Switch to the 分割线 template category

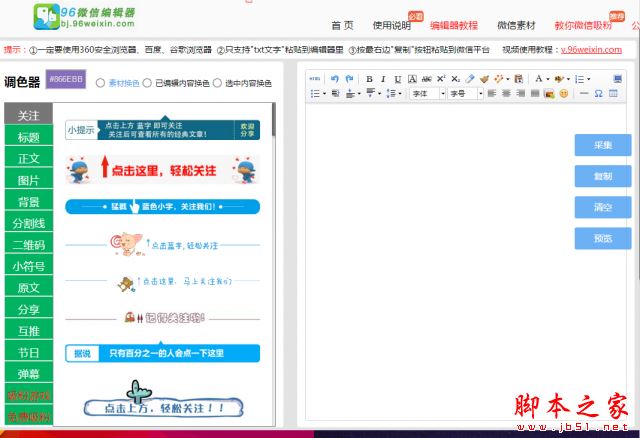point(29,223)
